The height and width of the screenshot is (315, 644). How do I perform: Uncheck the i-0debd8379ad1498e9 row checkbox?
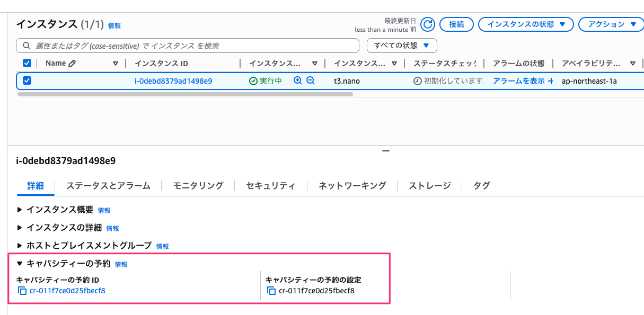click(x=27, y=81)
